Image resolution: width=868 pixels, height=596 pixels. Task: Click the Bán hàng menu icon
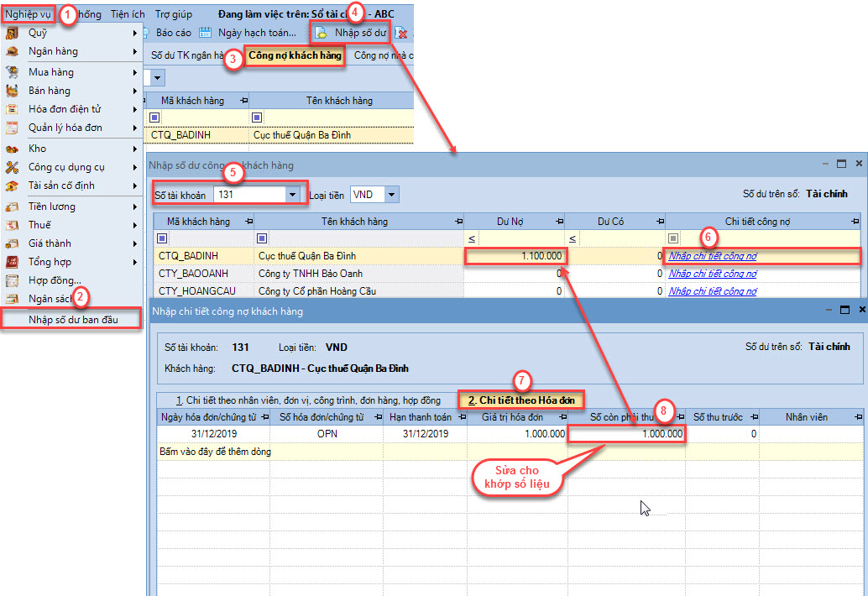(x=12, y=91)
